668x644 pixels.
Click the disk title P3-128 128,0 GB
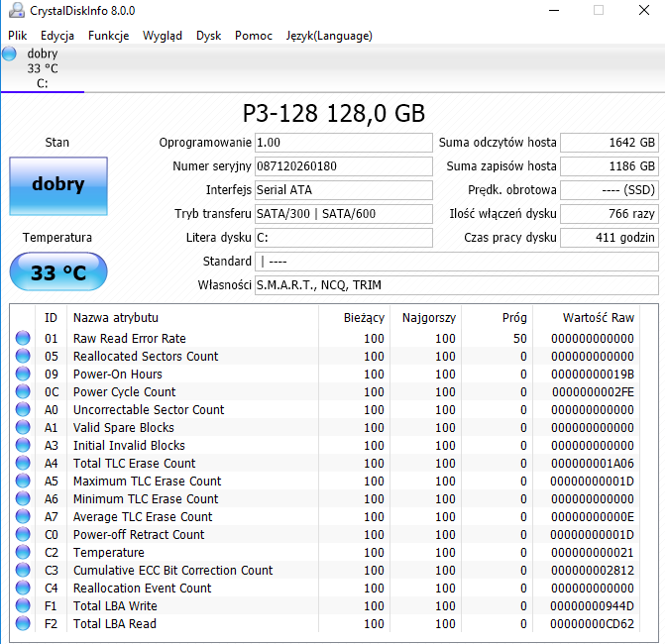[334, 113]
